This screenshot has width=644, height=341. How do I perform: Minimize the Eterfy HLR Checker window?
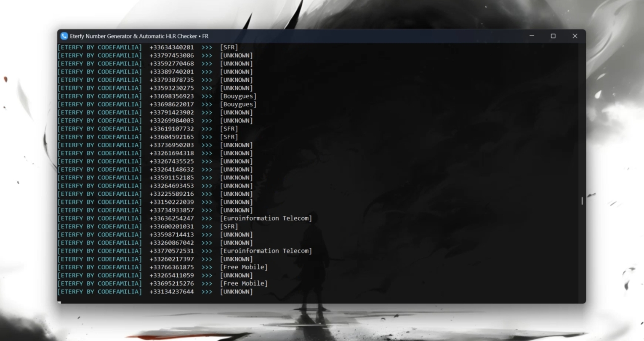(532, 36)
